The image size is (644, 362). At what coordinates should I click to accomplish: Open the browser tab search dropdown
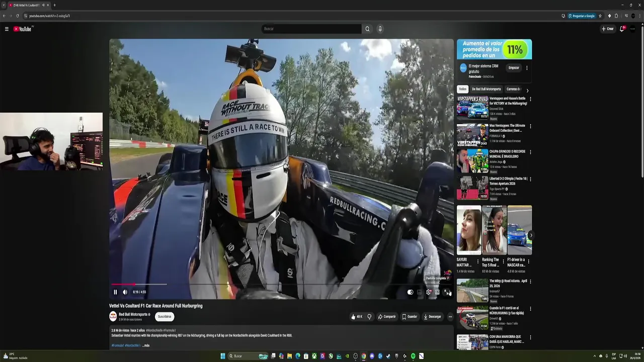pyautogui.click(x=4, y=5)
